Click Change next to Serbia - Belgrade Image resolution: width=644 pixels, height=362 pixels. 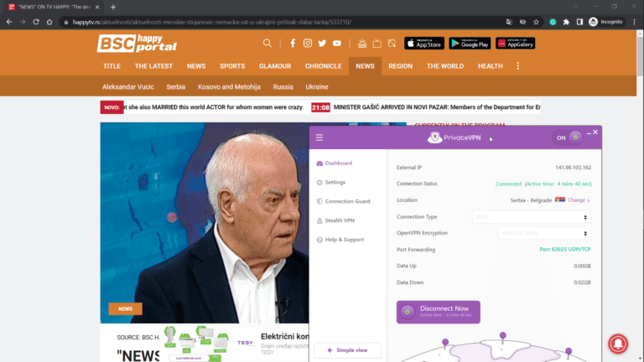click(x=578, y=200)
